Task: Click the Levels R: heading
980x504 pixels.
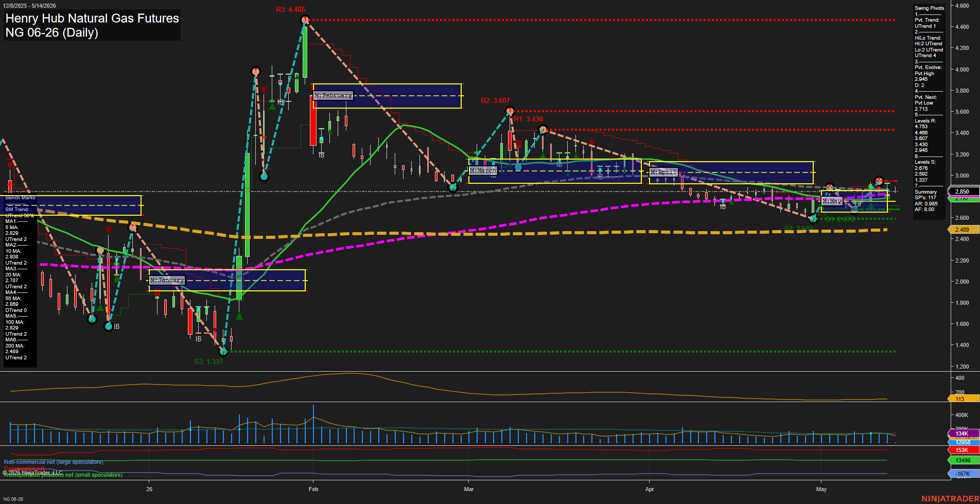Action: tap(925, 121)
